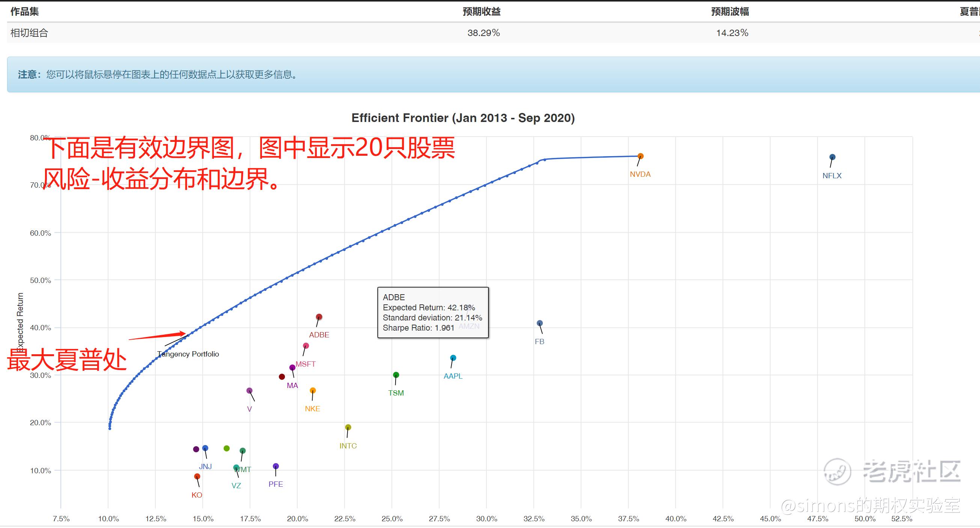
Task: Click the 27.5% x-axis tick label
Action: pyautogui.click(x=440, y=519)
